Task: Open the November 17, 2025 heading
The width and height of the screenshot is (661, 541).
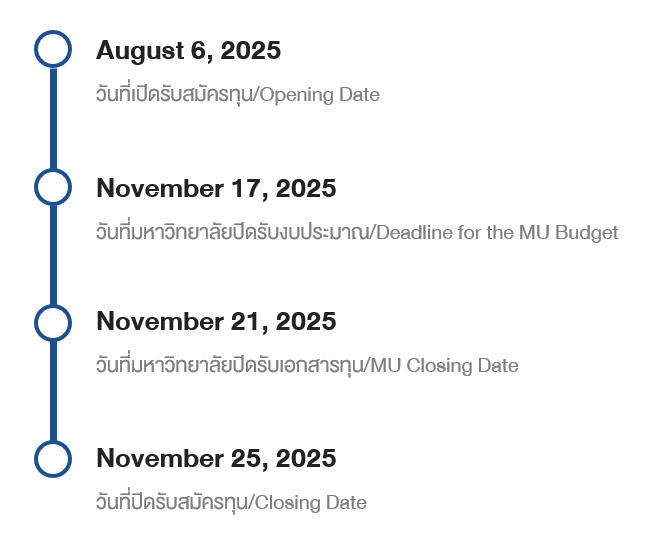Action: (216, 188)
